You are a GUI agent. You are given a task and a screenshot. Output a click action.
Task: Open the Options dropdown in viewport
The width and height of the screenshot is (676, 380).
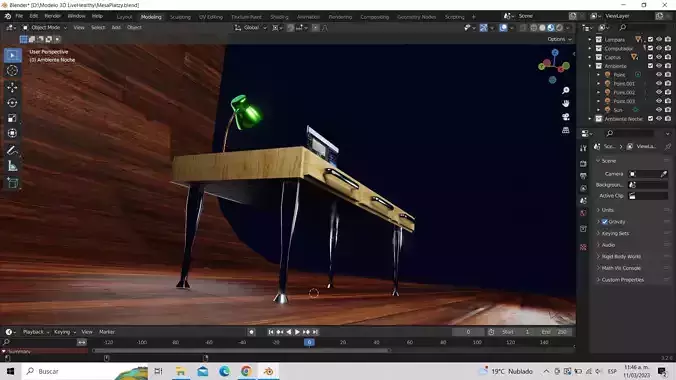[559, 39]
